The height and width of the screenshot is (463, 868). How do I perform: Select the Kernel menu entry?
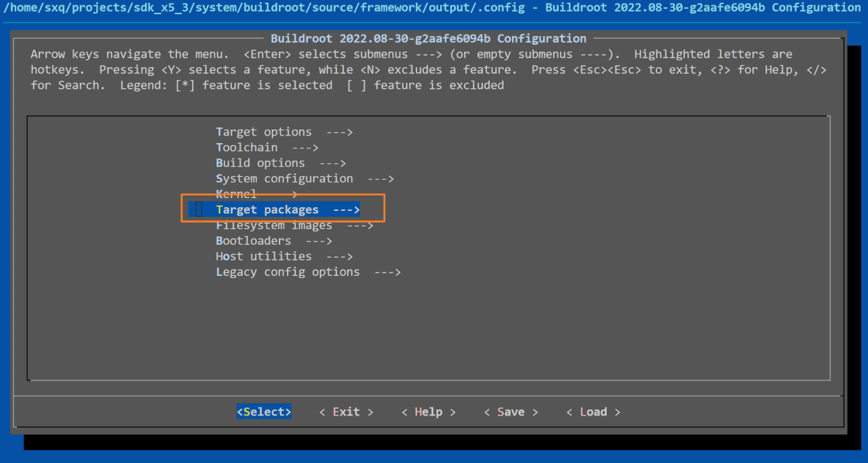(256, 195)
